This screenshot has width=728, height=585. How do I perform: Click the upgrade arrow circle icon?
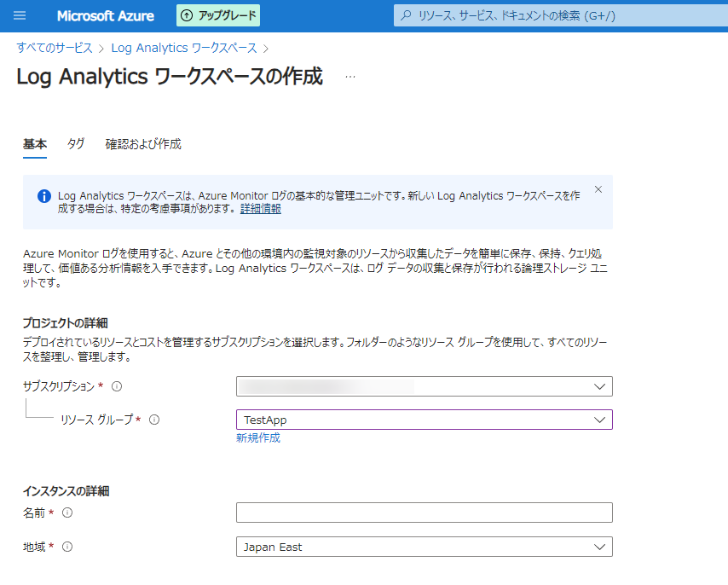point(187,16)
